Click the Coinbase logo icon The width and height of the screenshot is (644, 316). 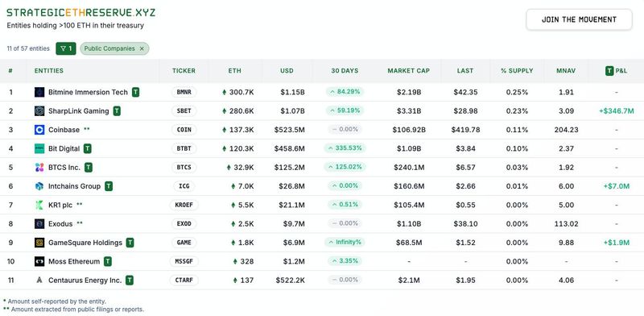tap(39, 130)
